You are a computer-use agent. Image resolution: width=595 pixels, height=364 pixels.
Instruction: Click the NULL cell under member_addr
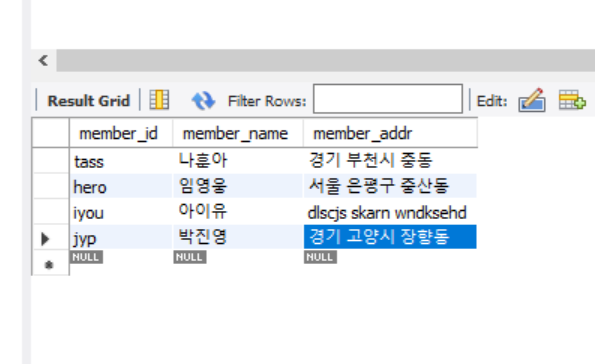pyautogui.click(x=320, y=257)
